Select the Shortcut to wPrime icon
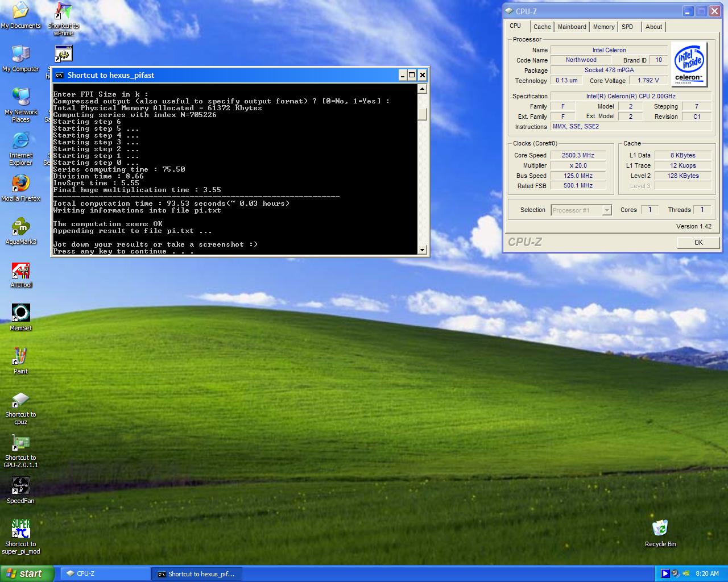 click(x=63, y=19)
